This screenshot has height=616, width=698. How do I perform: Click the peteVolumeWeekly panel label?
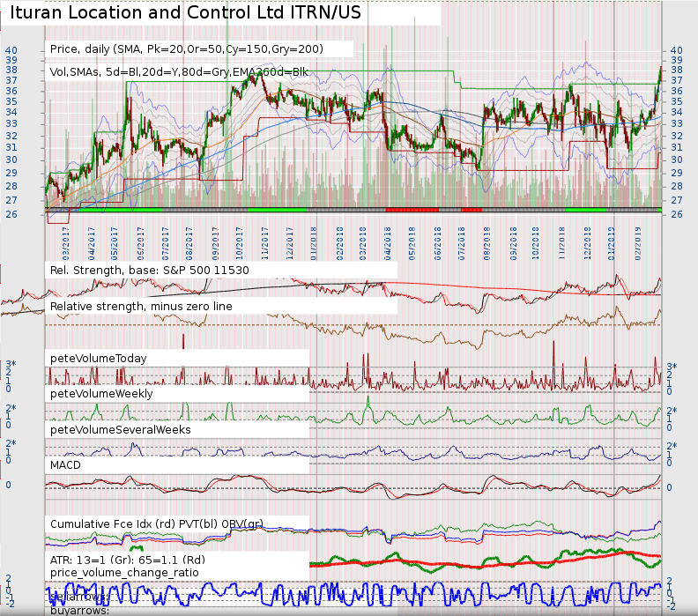pyautogui.click(x=101, y=394)
